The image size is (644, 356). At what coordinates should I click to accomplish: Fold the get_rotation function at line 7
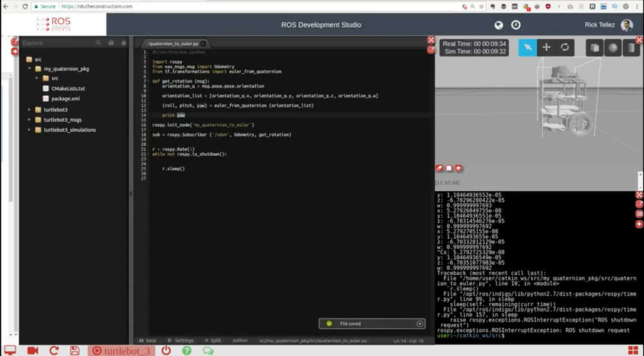tap(149, 81)
